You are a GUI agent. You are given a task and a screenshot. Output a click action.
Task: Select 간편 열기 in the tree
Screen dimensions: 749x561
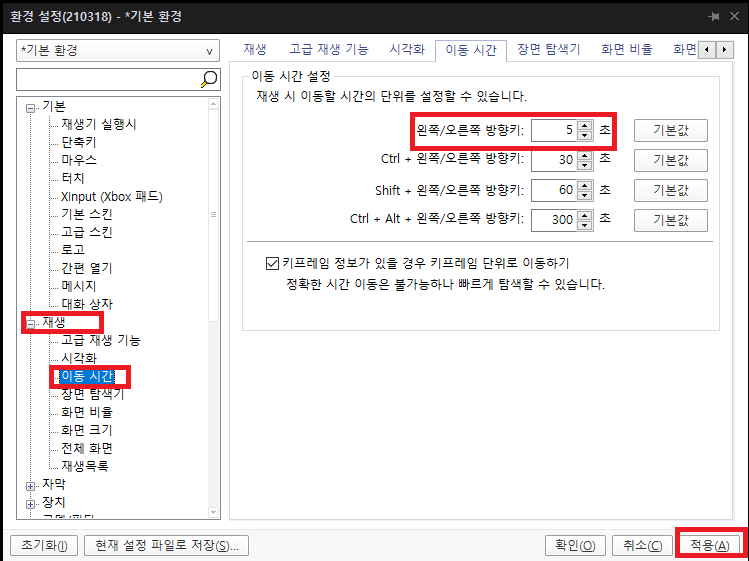[x=87, y=268]
